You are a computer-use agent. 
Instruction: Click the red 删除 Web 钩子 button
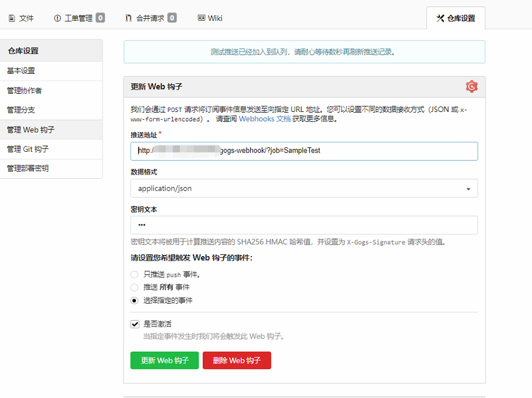pyautogui.click(x=237, y=360)
